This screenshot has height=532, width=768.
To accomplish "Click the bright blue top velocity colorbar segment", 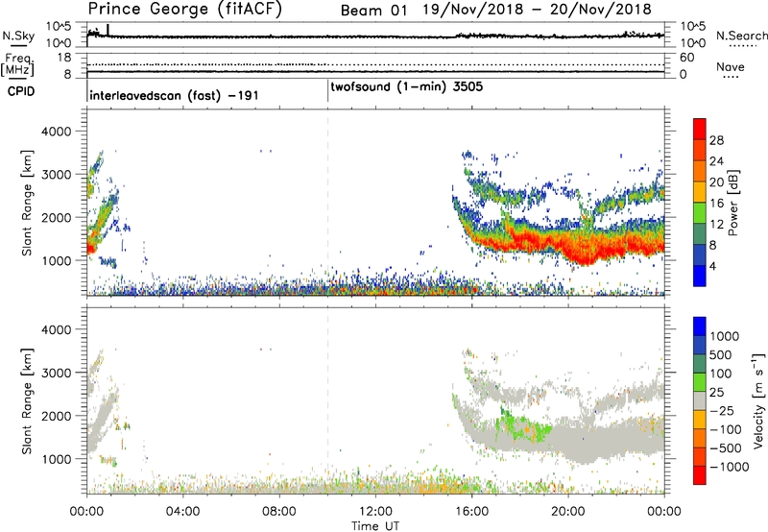I will point(700,326).
